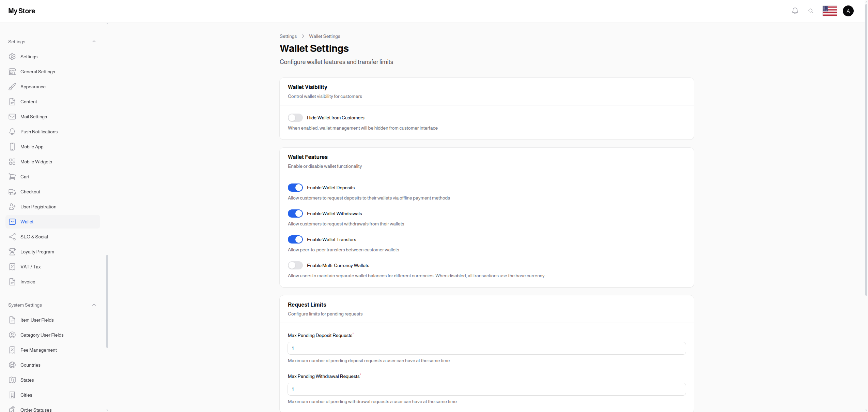Open User Registration settings
868x412 pixels.
pyautogui.click(x=38, y=207)
